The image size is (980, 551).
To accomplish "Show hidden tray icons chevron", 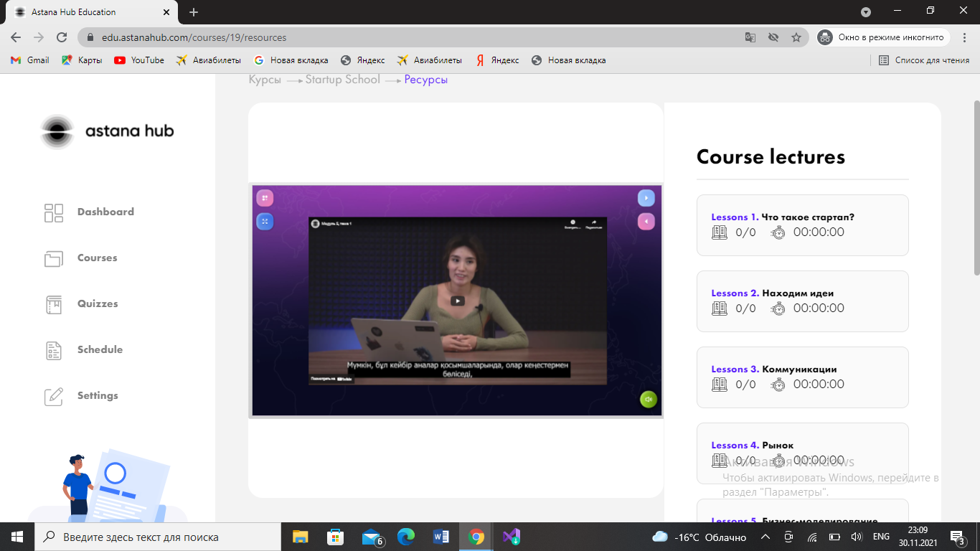I will point(765,537).
